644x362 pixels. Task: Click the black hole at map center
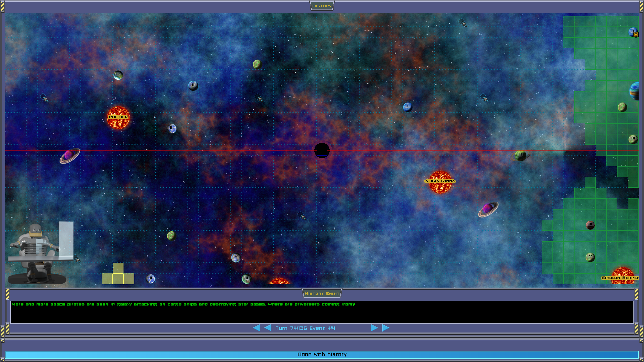(322, 150)
